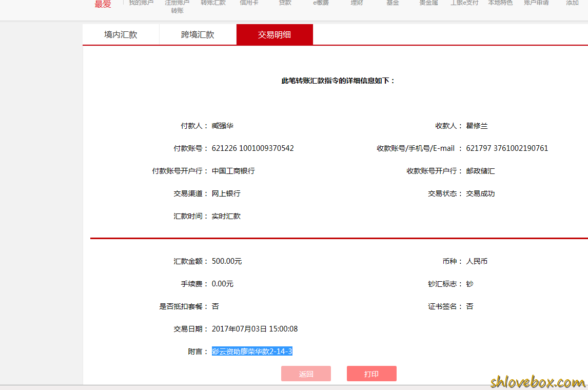Open the 工银e支付 menu item
The width and height of the screenshot is (588, 390).
[x=464, y=3]
